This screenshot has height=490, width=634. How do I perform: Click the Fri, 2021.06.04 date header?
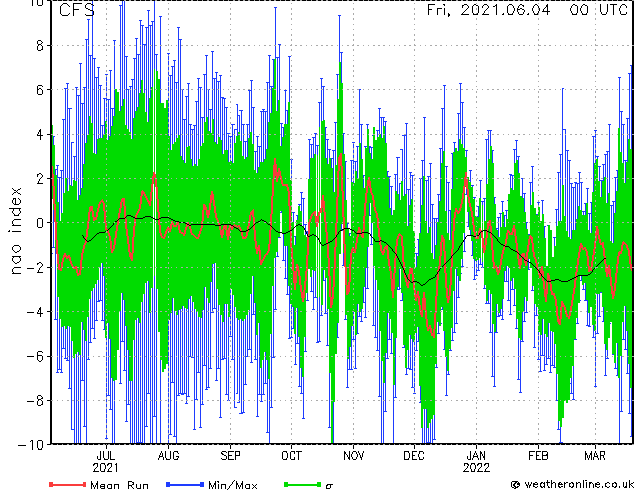coord(488,10)
